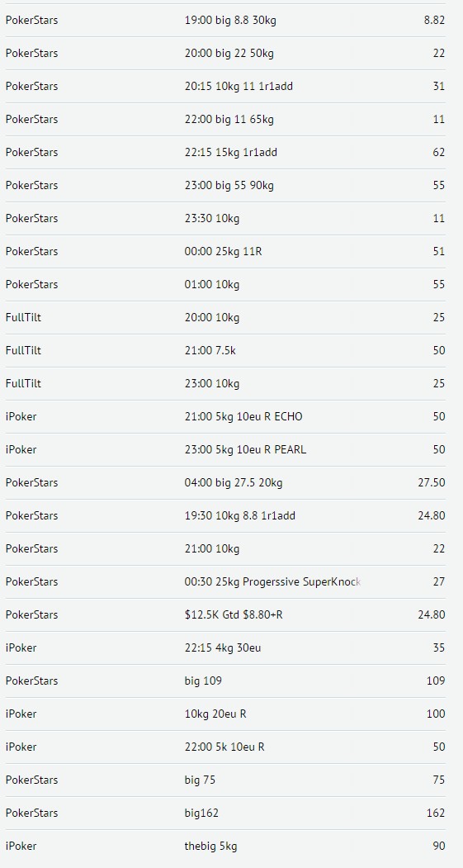Click the PokerStars big 109 tournament
This screenshot has width=463, height=868.
pyautogui.click(x=225, y=681)
